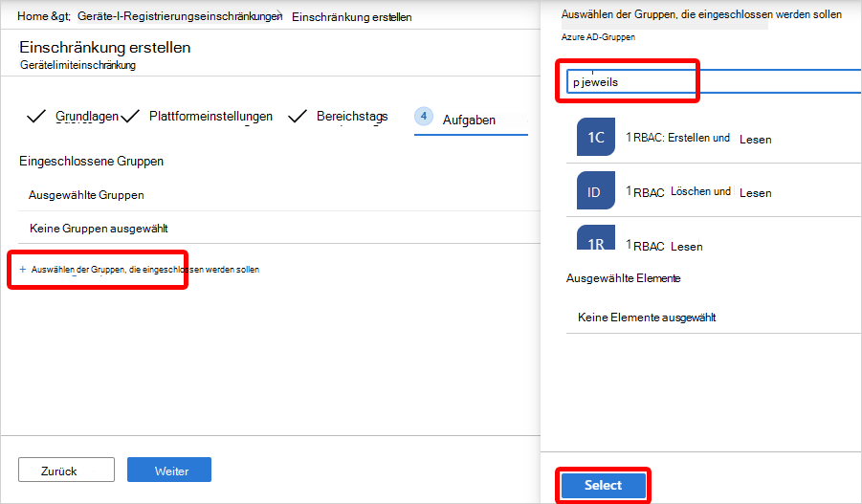The width and height of the screenshot is (862, 504).
Task: Select the Aufgaben step tab
Action: pyautogui.click(x=469, y=120)
